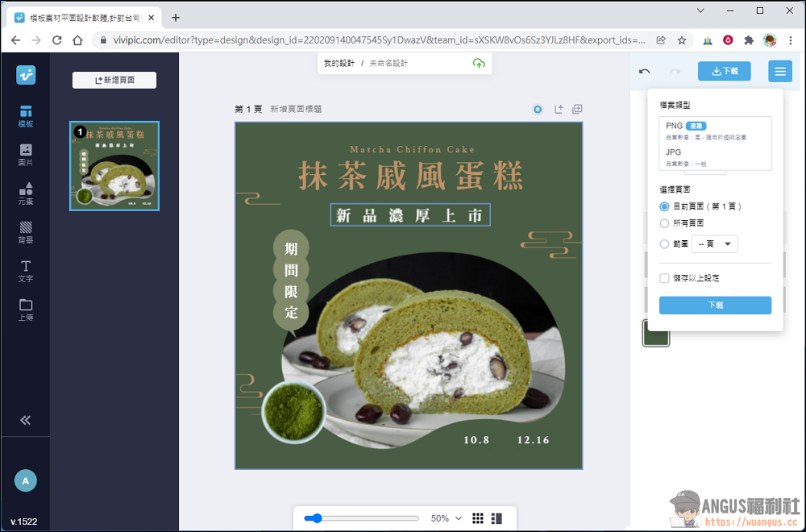
Task: Collapse the sidebar with double-chevron icon
Action: (26, 420)
